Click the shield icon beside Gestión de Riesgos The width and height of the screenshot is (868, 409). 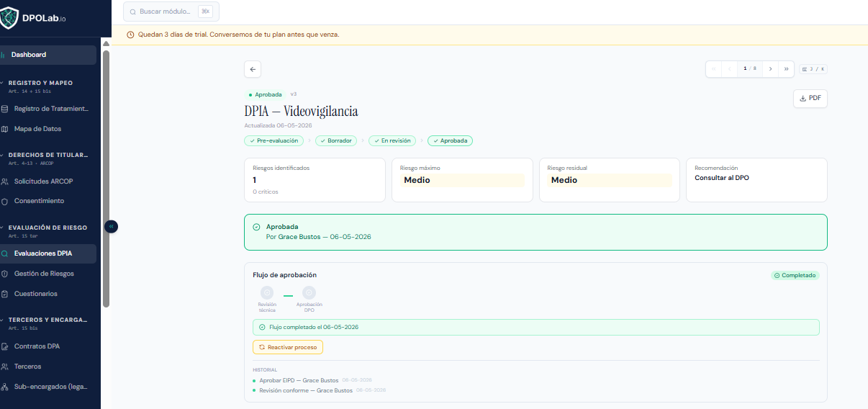pos(5,274)
